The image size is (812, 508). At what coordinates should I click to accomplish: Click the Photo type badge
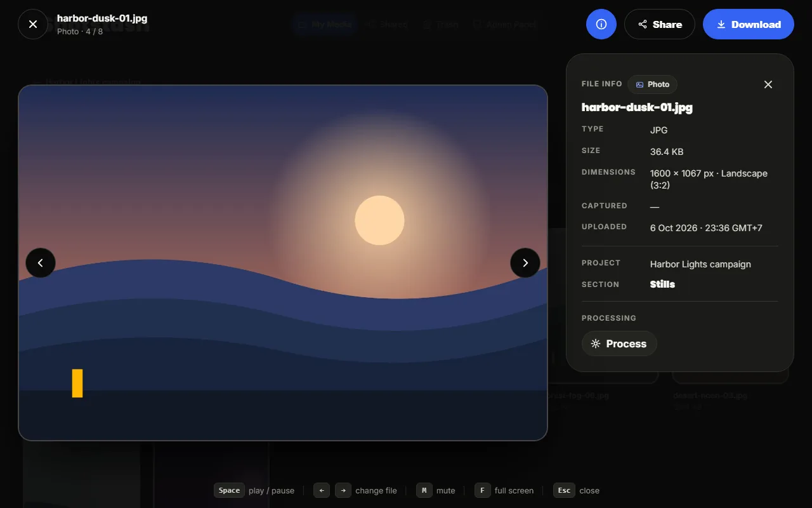[653, 84]
